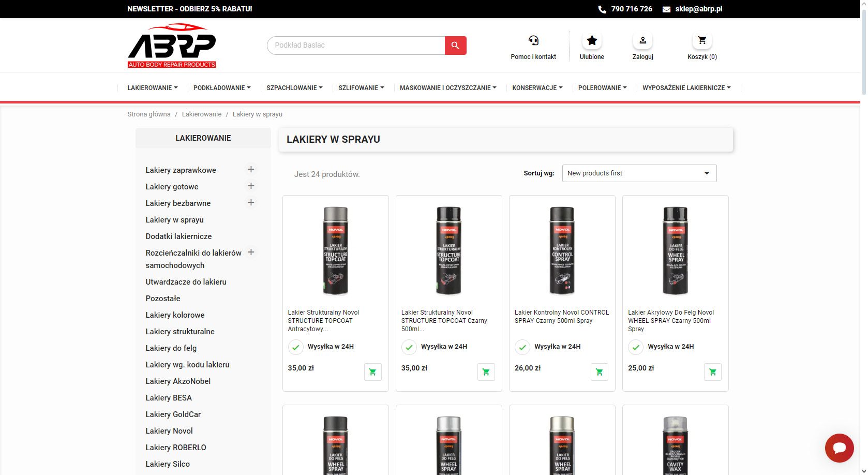
Task: Open Utwardzacze do lakieru category
Action: coord(186,282)
